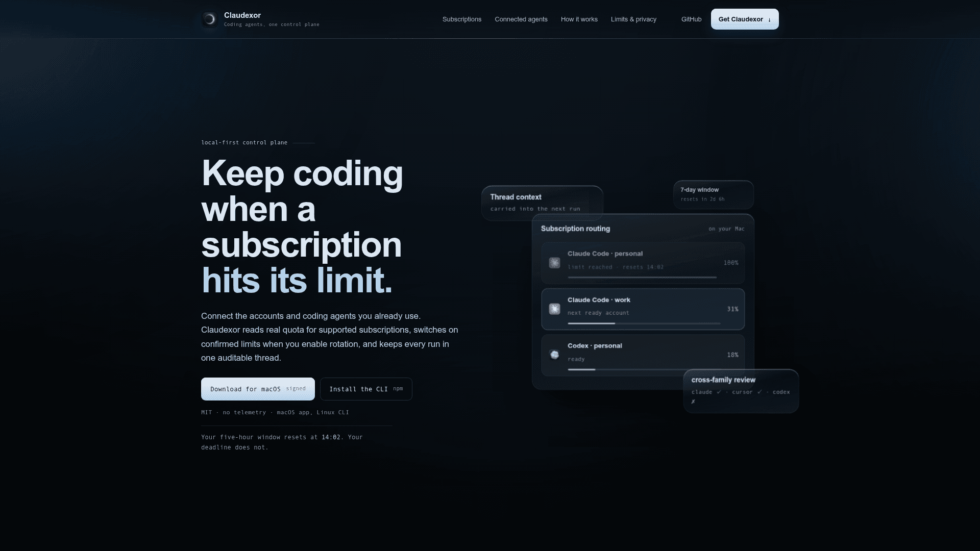
Task: Click the 18% usage value
Action: 732,355
